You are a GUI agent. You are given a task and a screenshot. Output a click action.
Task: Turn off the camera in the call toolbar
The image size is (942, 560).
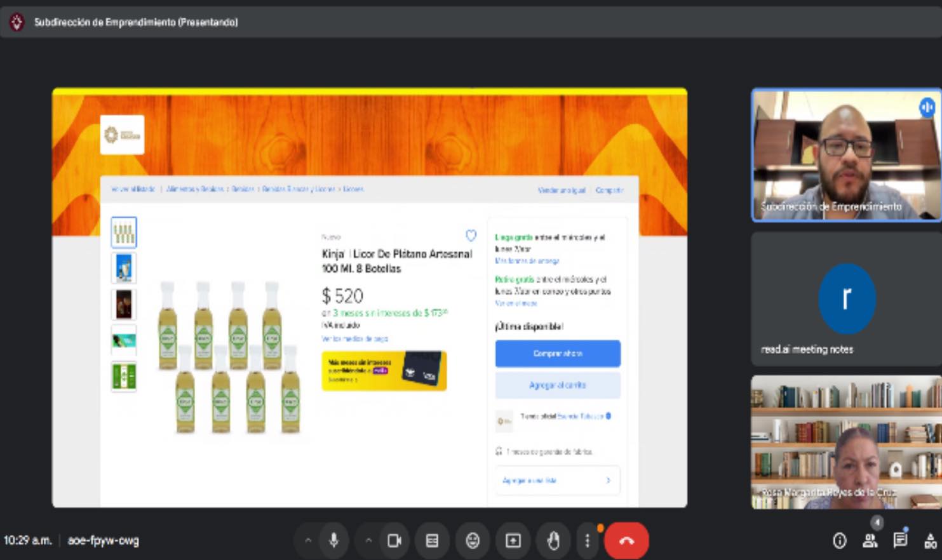pos(394,540)
